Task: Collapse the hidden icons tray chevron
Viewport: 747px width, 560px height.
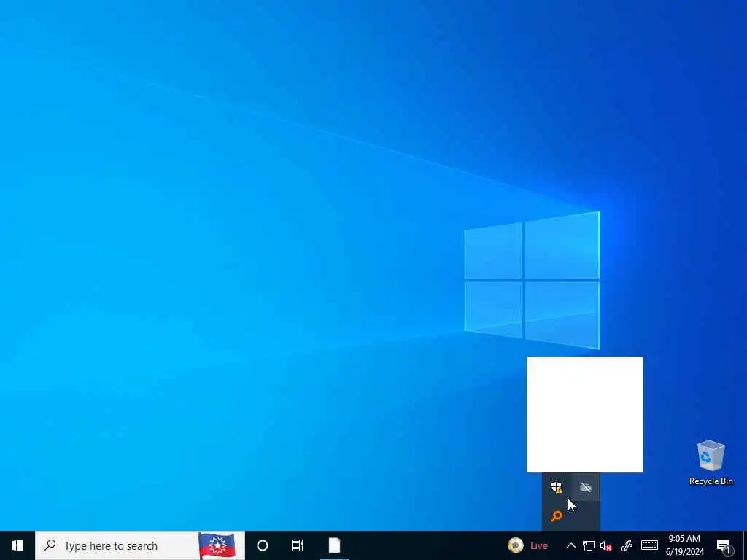Action: pos(570,545)
